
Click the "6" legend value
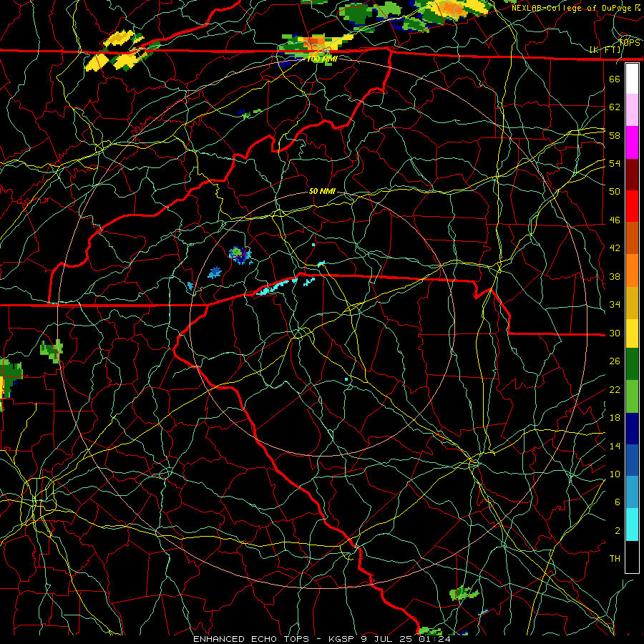pyautogui.click(x=618, y=502)
